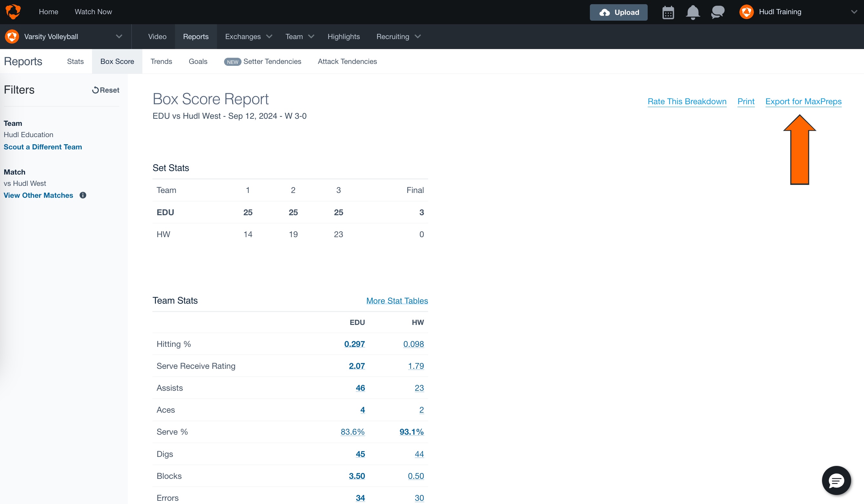Click the EDU Hitting % value 0.297

(355, 344)
